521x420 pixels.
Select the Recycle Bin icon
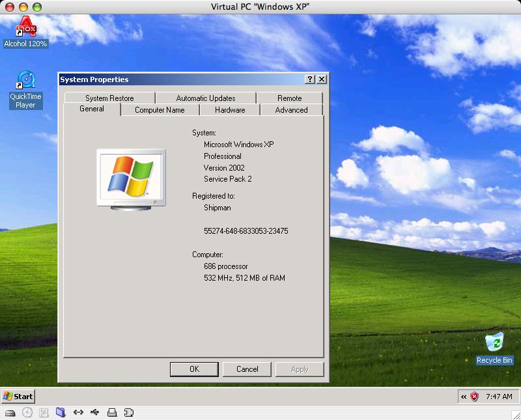click(494, 348)
